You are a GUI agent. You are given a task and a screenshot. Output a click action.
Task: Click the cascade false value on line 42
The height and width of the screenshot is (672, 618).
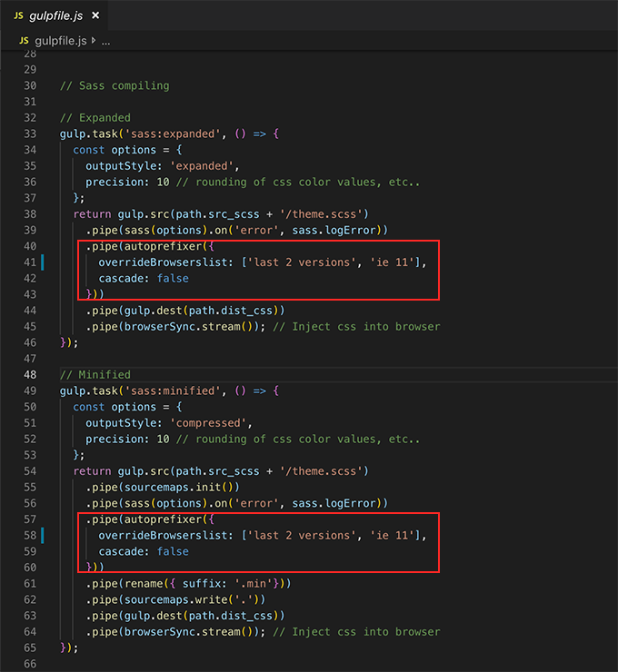pos(173,278)
